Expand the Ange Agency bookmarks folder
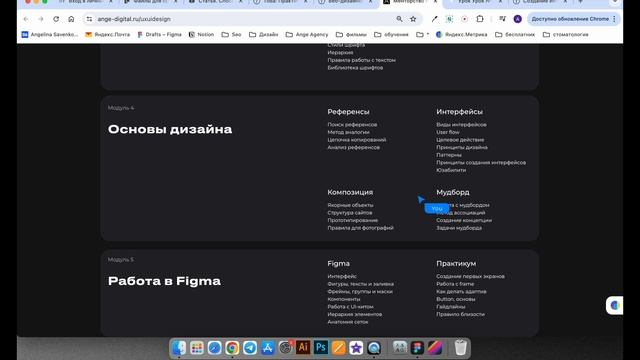 click(307, 35)
